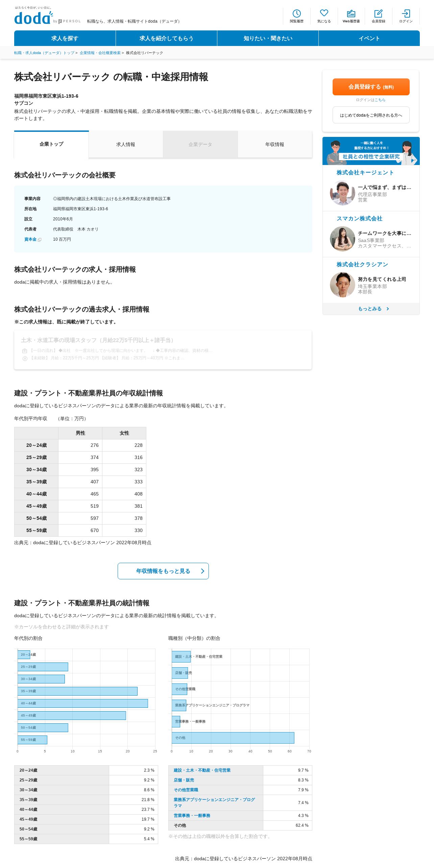Click the 男性 column header
This screenshot has width=434, height=868.
coord(80,433)
